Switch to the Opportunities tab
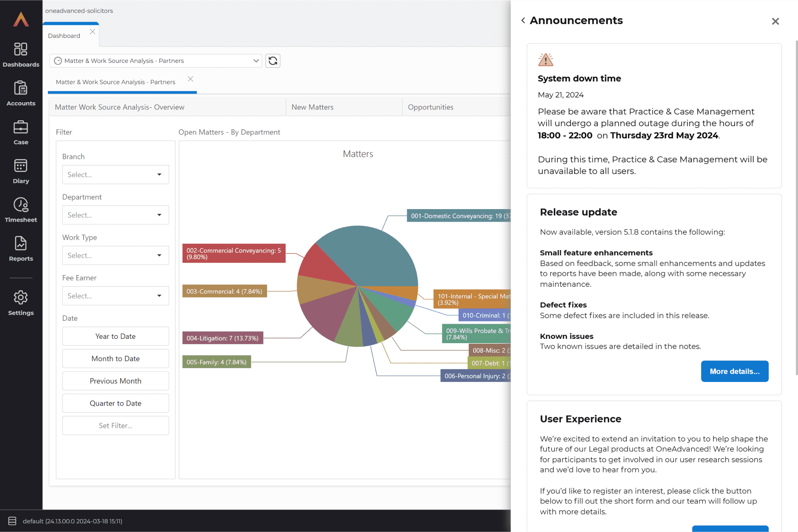This screenshot has height=532, width=798. 430,107
